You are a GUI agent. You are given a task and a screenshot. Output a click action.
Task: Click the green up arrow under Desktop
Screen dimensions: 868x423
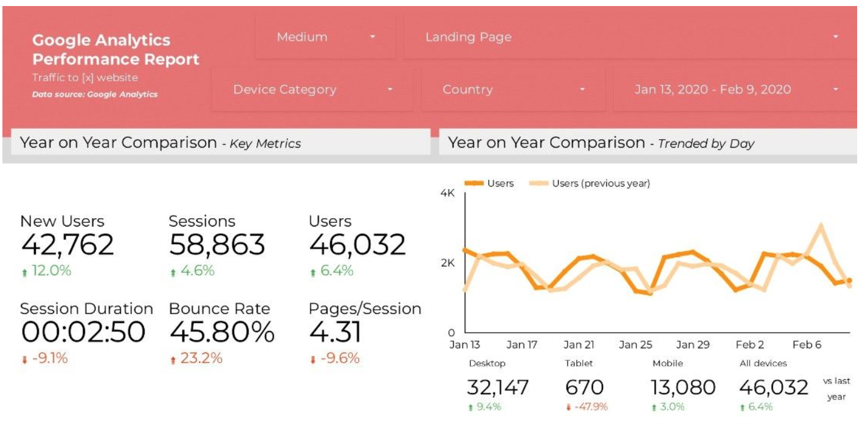click(470, 407)
